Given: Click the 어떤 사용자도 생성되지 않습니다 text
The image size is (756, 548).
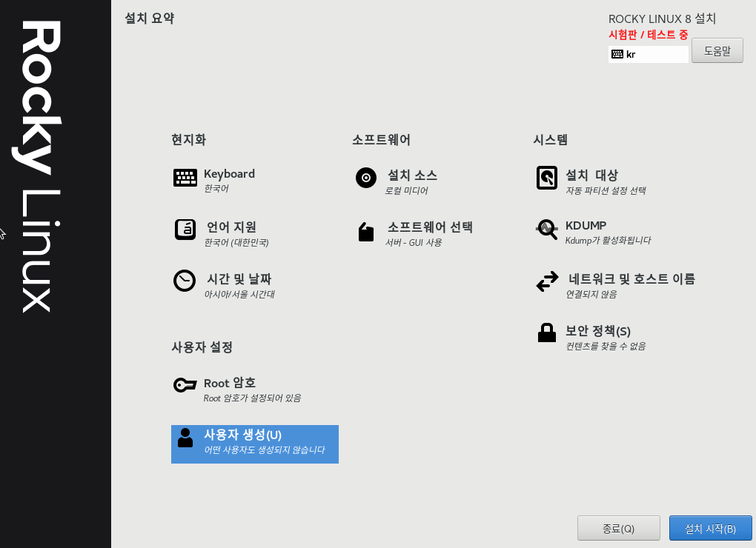Looking at the screenshot, I should pos(265,450).
